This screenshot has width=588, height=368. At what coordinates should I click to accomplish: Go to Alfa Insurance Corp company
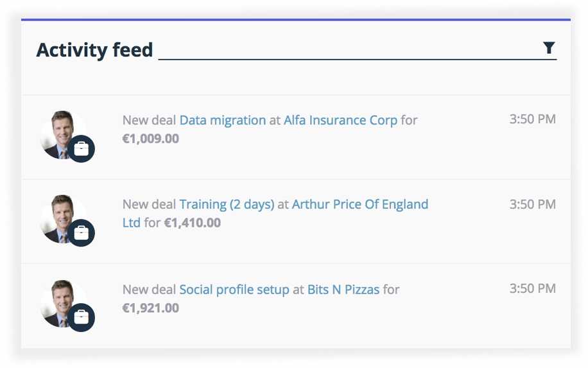tap(340, 120)
